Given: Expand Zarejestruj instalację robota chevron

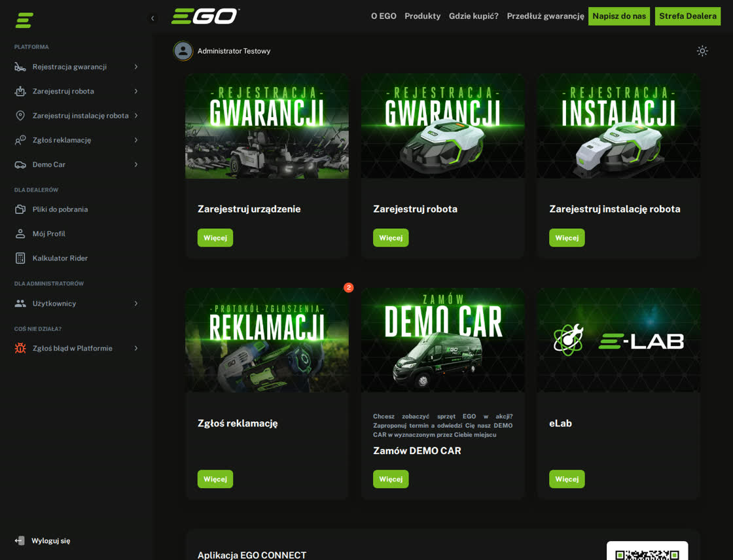Looking at the screenshot, I should [136, 115].
